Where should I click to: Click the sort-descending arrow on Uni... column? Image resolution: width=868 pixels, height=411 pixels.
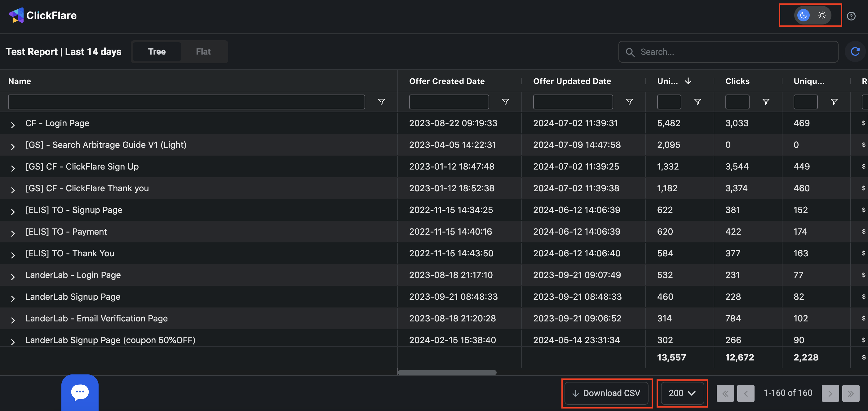pos(688,81)
